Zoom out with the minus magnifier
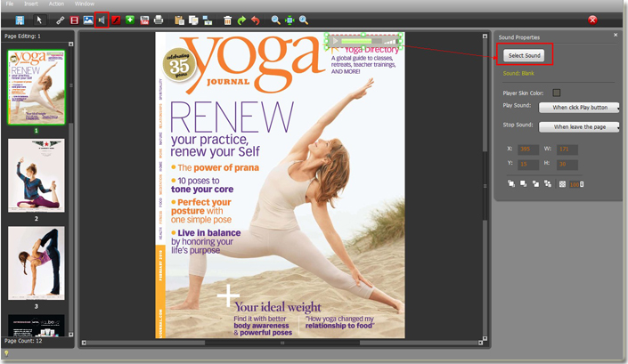 click(275, 20)
